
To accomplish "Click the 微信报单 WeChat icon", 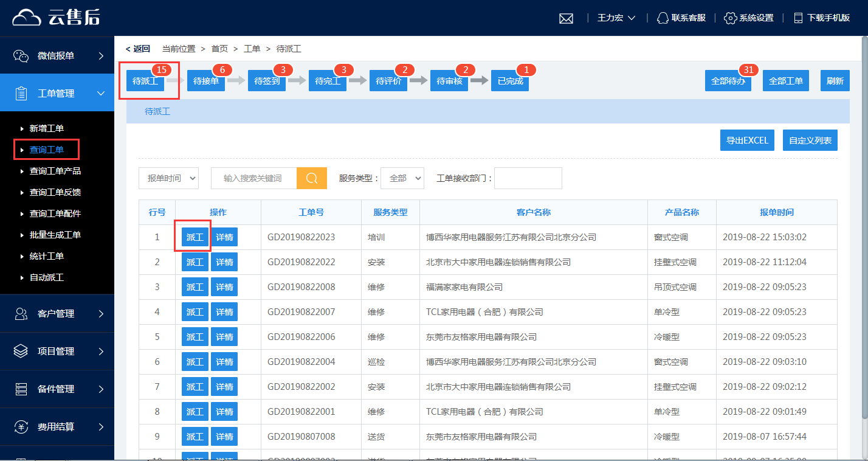I will click(21, 55).
